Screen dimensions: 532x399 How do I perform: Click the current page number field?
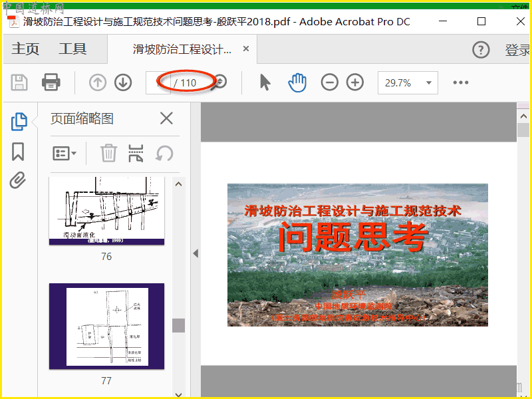(158, 82)
